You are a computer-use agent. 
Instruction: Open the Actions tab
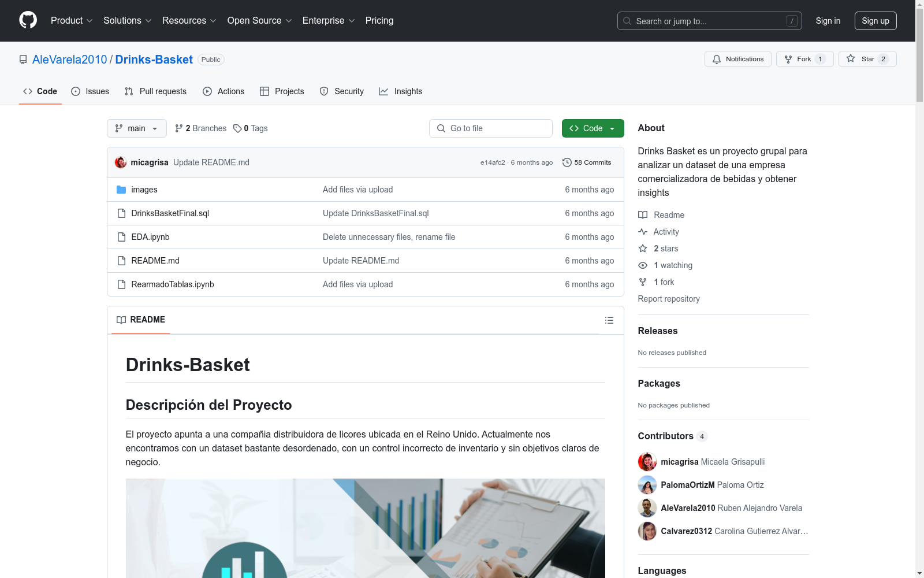(223, 91)
